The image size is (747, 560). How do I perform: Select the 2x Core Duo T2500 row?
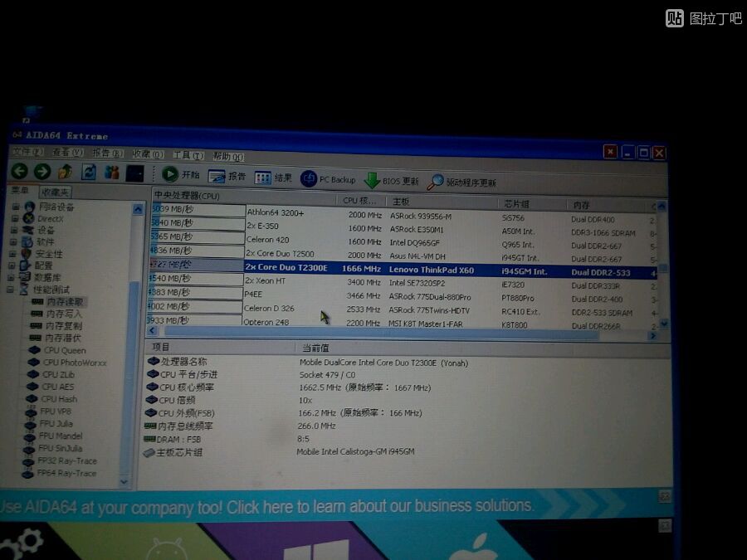pos(403,255)
